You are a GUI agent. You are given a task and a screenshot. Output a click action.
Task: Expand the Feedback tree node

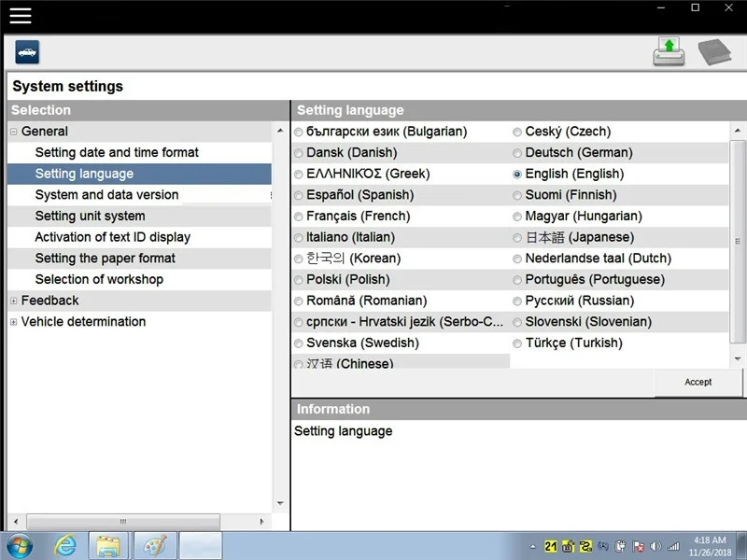click(14, 301)
